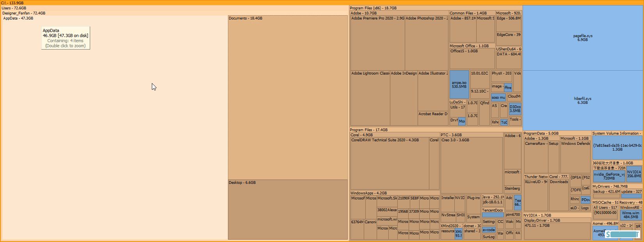Screen dimensions: 644x242
Task: Select the Winre.wim 484.5MB file block
Action: [x=631, y=215]
